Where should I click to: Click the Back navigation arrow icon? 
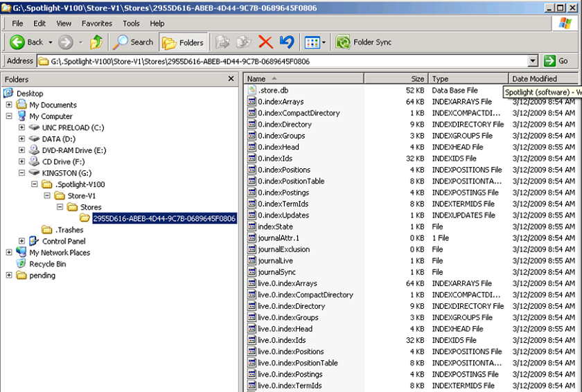[x=18, y=42]
